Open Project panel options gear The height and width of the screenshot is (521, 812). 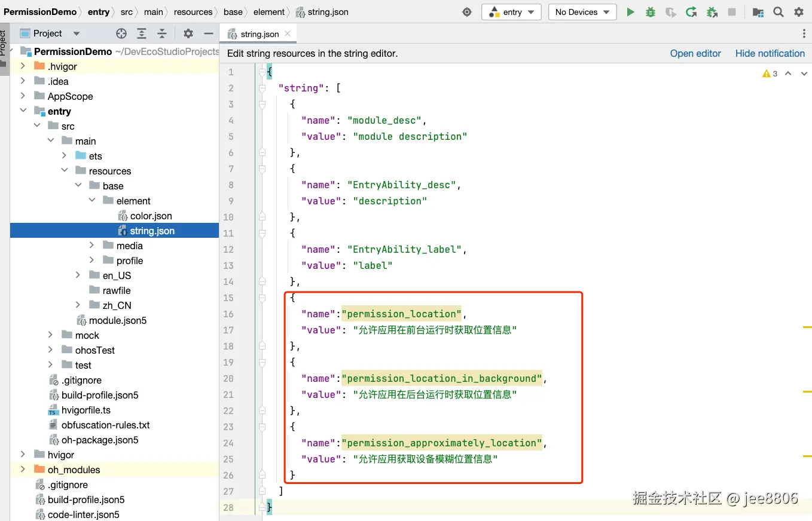pyautogui.click(x=188, y=33)
